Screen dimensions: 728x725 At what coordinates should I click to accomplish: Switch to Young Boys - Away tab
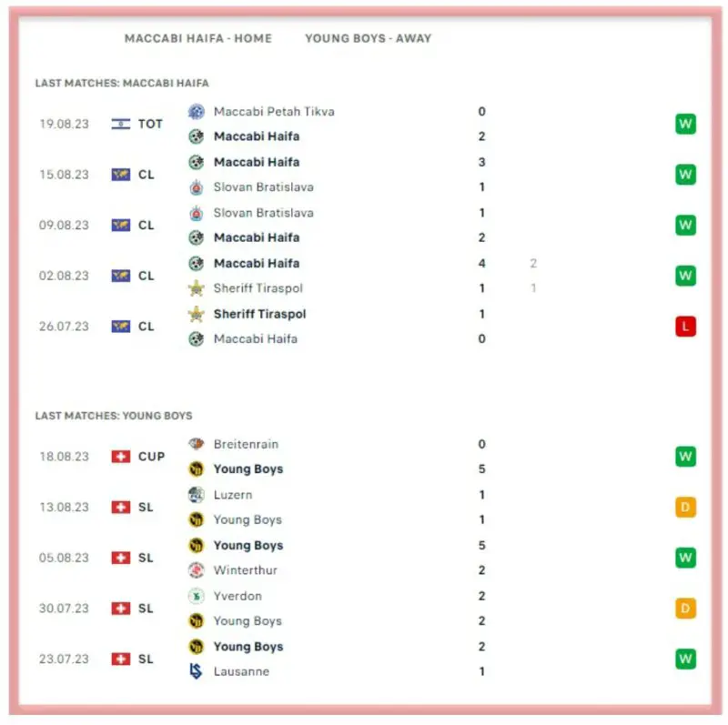click(368, 38)
